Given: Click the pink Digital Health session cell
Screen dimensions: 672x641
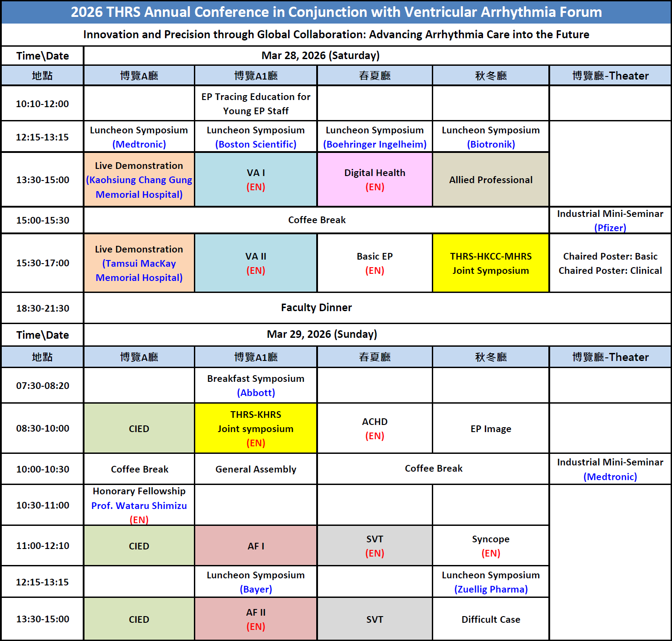Looking at the screenshot, I should pyautogui.click(x=374, y=180).
